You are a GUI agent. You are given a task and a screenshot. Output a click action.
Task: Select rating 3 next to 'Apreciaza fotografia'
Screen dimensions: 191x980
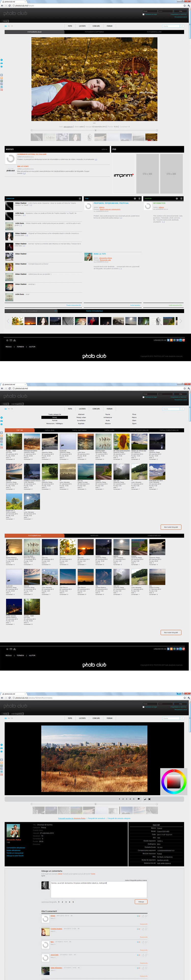tap(66, 902)
